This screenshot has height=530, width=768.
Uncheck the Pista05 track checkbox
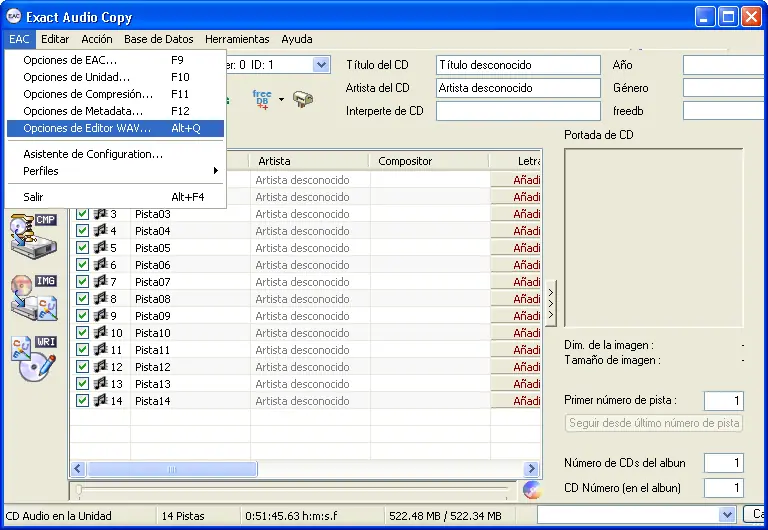[x=82, y=248]
